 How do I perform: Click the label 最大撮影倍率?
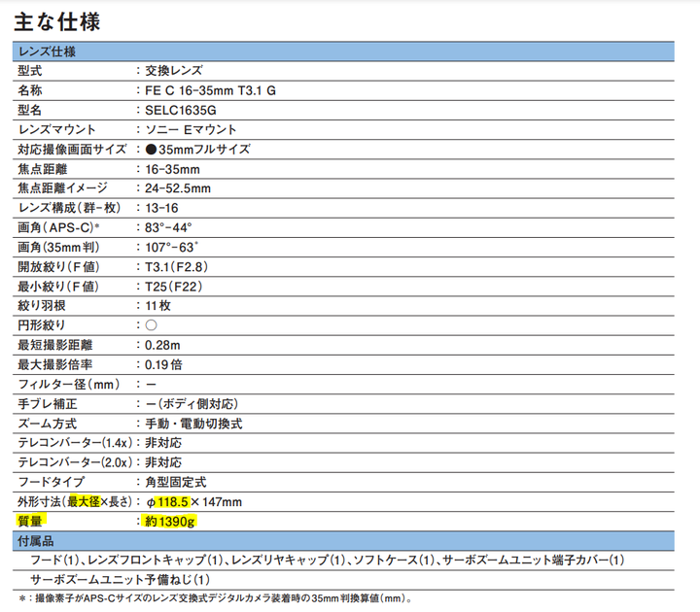click(54, 365)
